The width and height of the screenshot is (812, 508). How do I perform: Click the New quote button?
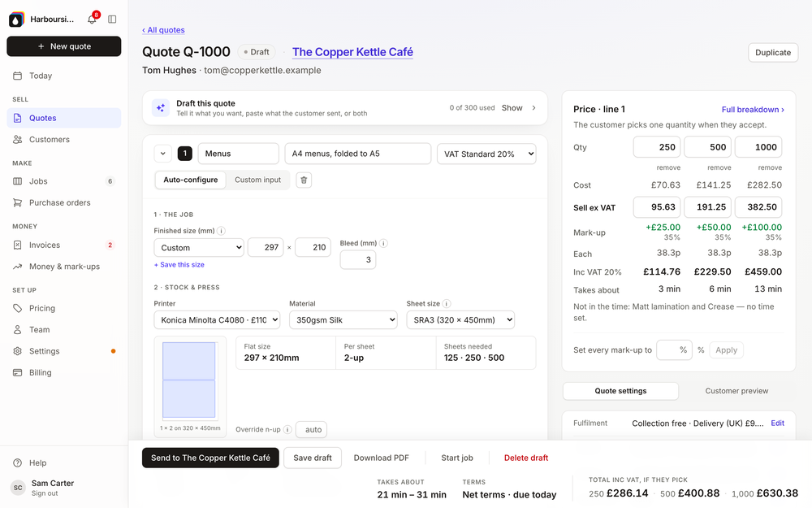[63, 46]
